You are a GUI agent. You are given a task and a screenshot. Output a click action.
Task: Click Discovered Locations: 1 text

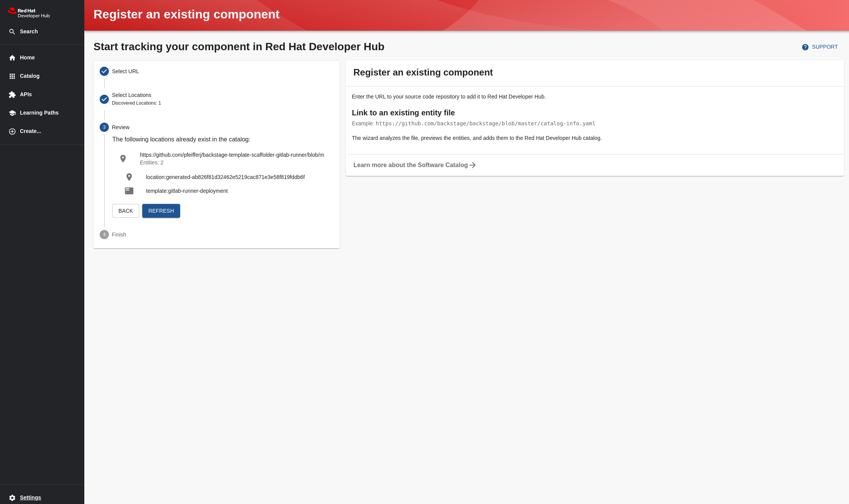pos(136,103)
